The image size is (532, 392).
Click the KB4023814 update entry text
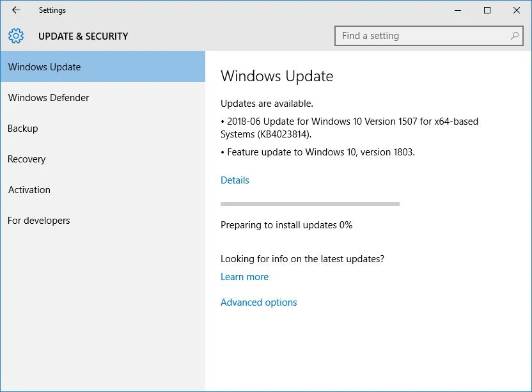pyautogui.click(x=350, y=128)
